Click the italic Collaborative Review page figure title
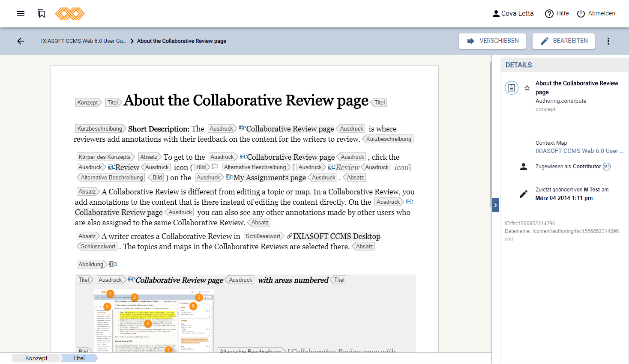 click(x=180, y=280)
